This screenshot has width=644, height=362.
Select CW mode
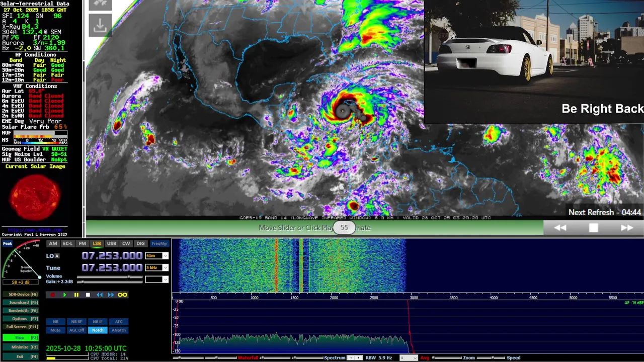[x=126, y=244]
